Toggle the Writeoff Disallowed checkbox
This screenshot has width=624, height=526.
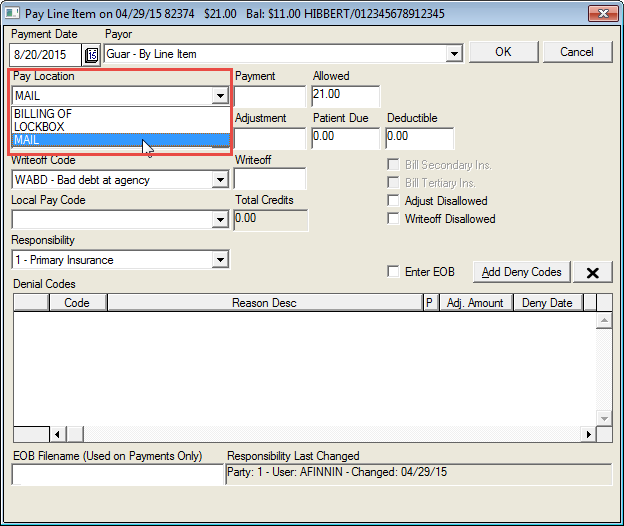pos(394,219)
